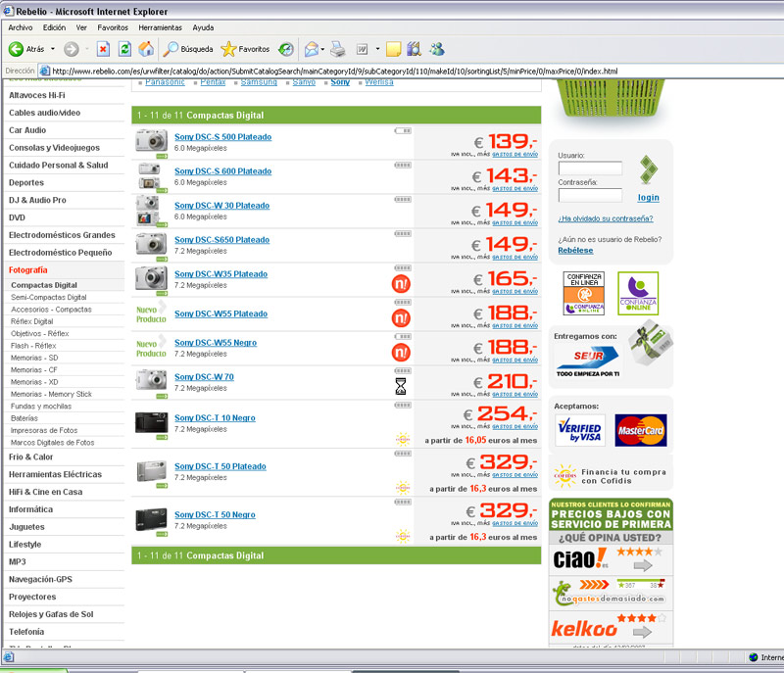The image size is (784, 673).
Task: Click the purple Confianza Online badge
Action: coord(638,293)
